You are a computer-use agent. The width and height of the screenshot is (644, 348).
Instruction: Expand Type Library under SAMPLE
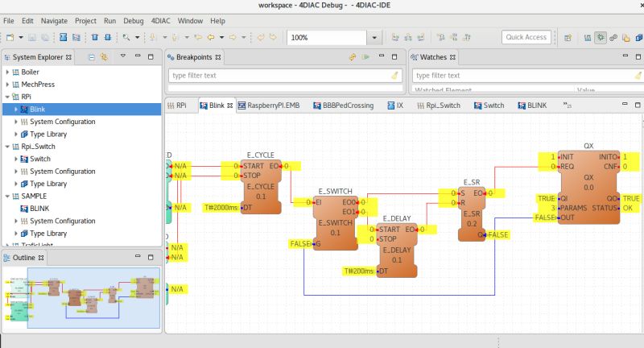click(x=16, y=234)
